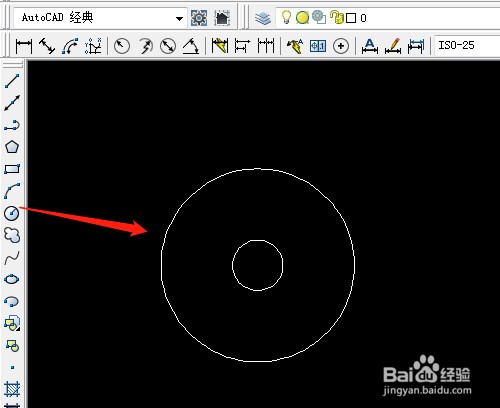Select the Circle tool

tap(12, 213)
